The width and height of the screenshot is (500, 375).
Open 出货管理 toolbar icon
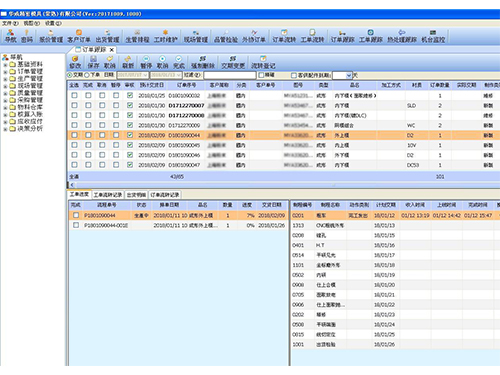(x=107, y=36)
